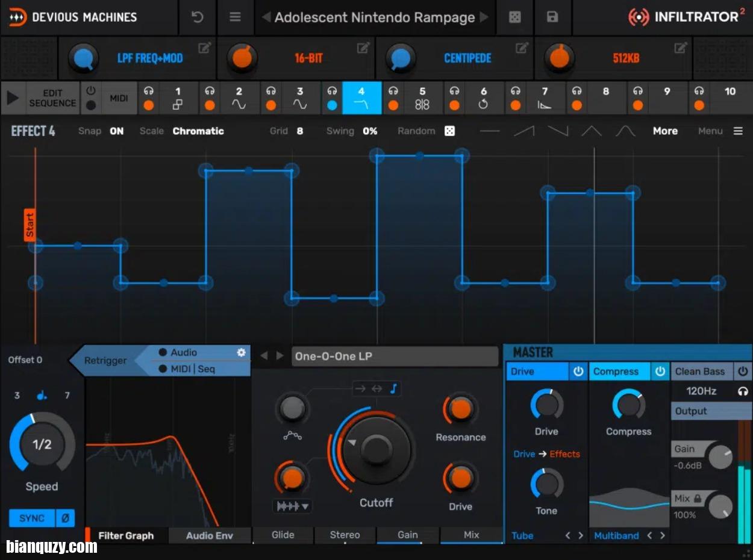Click the envelope curve icon under the grey knob
Screen dimensions: 753x560
tap(292, 435)
